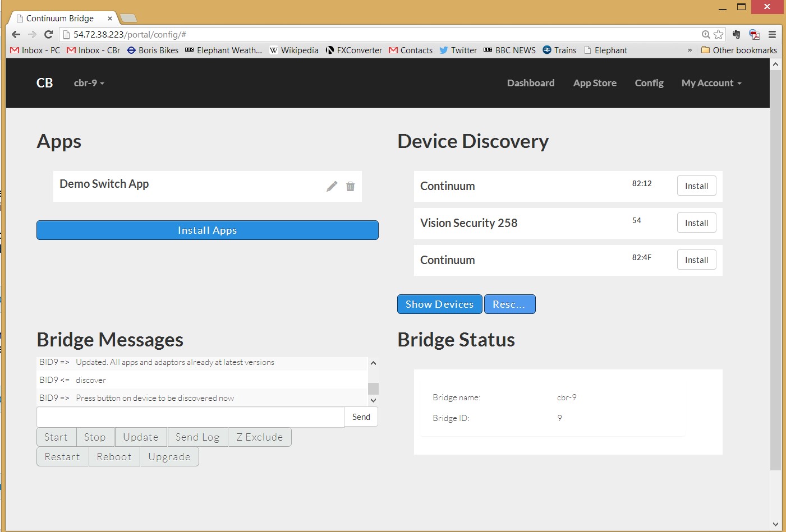Click the Reboot button
Screen dimensions: 786x532
114,457
